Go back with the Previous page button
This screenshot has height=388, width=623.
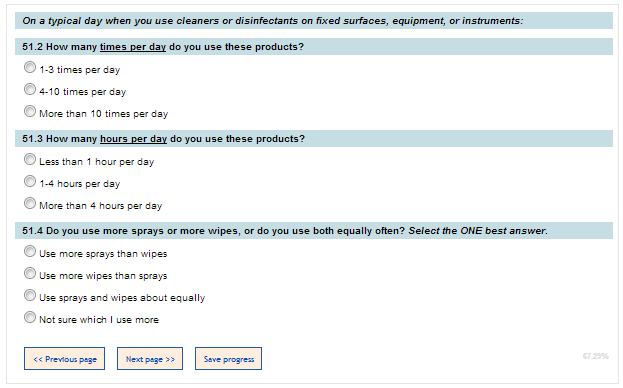pyautogui.click(x=64, y=359)
